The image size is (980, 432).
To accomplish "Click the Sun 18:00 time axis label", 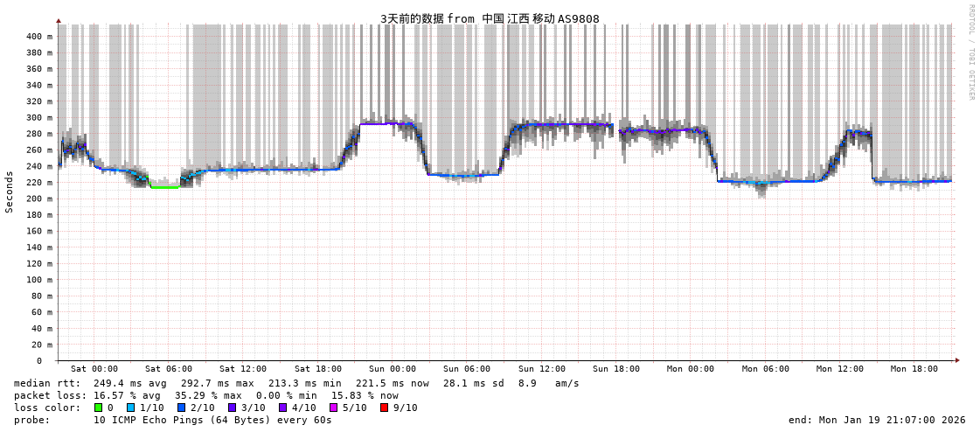I will pos(616,369).
